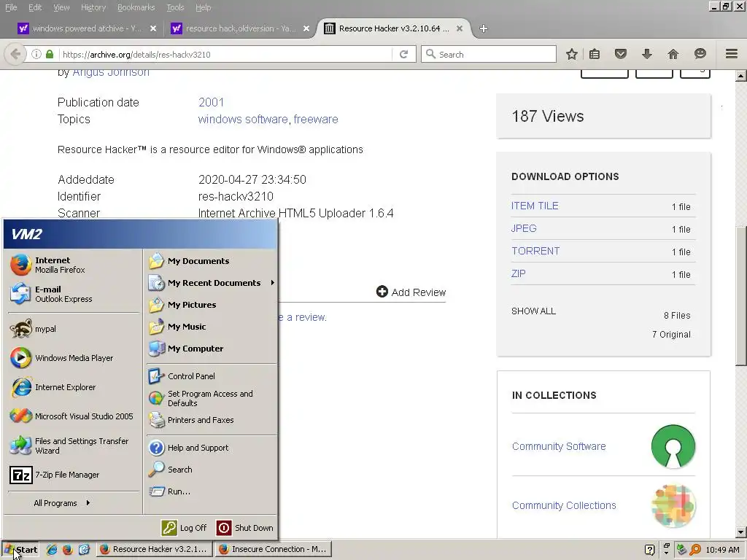The image size is (747, 560).
Task: Launch mypal from Start menu
Action: click(x=74, y=329)
